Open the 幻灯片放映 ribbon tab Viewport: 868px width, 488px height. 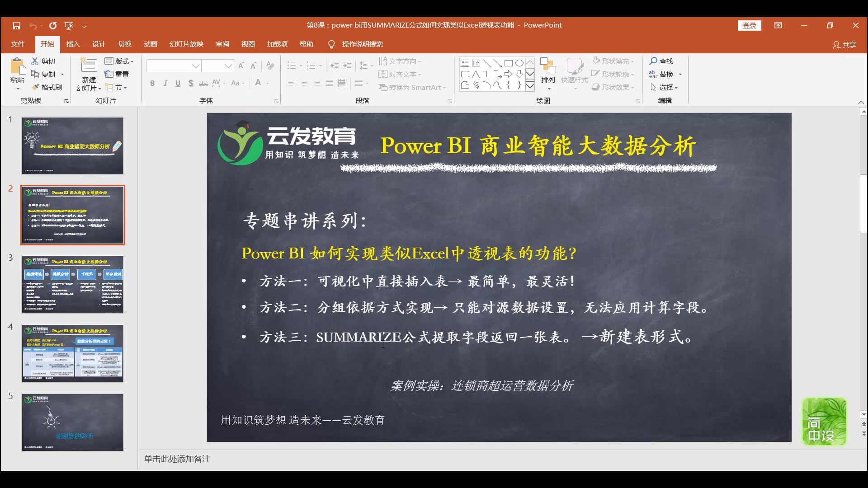[186, 44]
